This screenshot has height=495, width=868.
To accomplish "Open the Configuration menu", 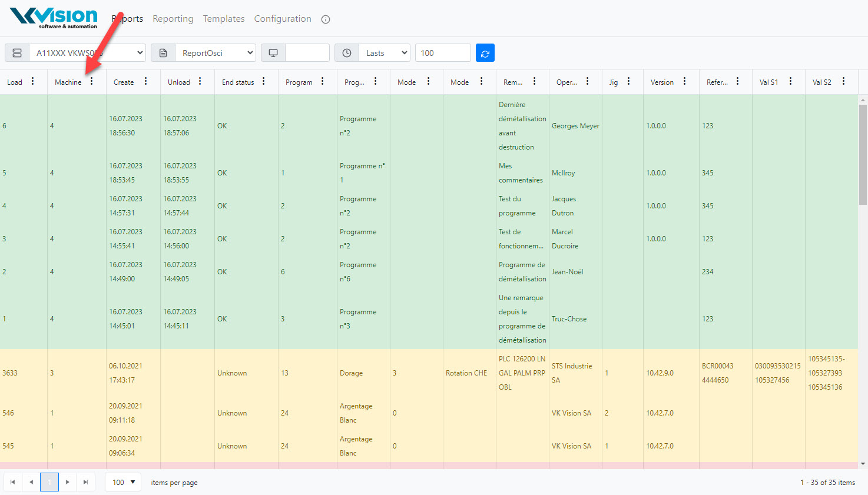I will point(283,19).
